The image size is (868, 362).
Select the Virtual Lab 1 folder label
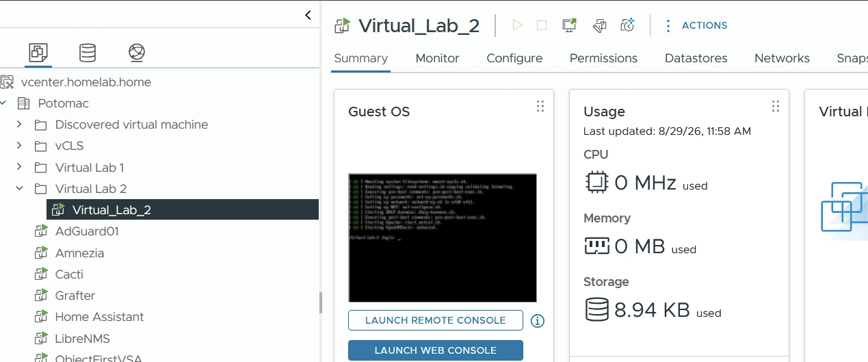(x=90, y=168)
